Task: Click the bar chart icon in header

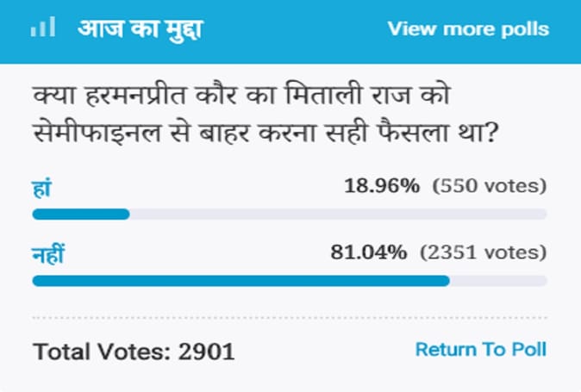Action: (x=43, y=28)
